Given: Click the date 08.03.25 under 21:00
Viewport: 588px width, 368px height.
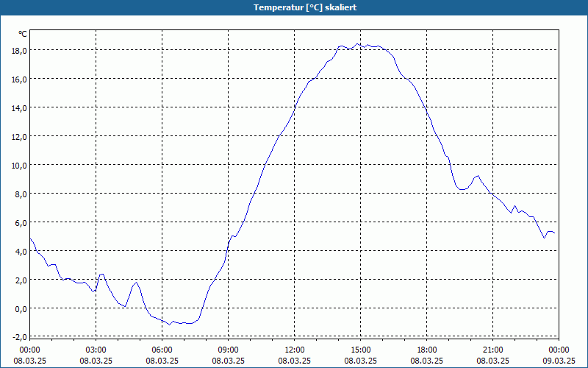Looking at the screenshot, I should pyautogui.click(x=492, y=361).
